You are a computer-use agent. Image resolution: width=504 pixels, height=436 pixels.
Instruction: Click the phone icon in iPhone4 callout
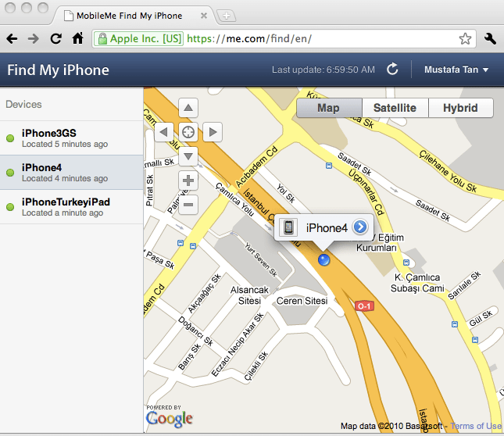[x=288, y=227]
